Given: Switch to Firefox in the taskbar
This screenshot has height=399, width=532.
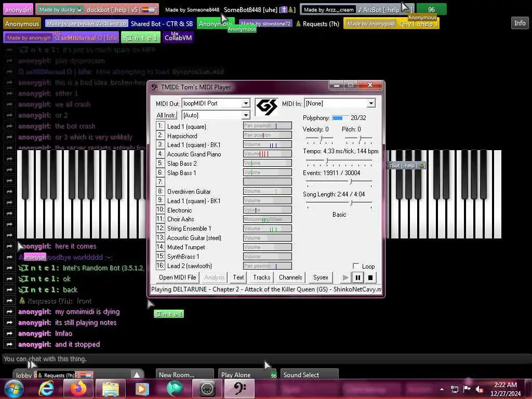Looking at the screenshot, I should point(78,389).
